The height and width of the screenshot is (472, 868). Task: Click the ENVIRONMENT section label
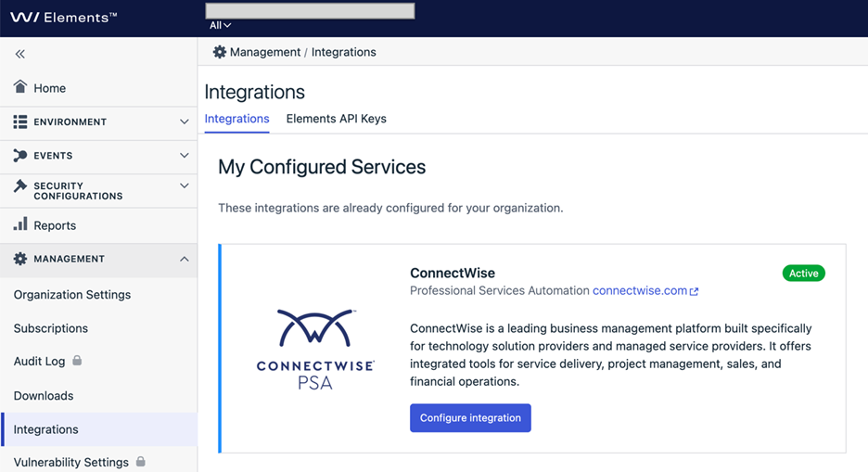click(x=70, y=121)
